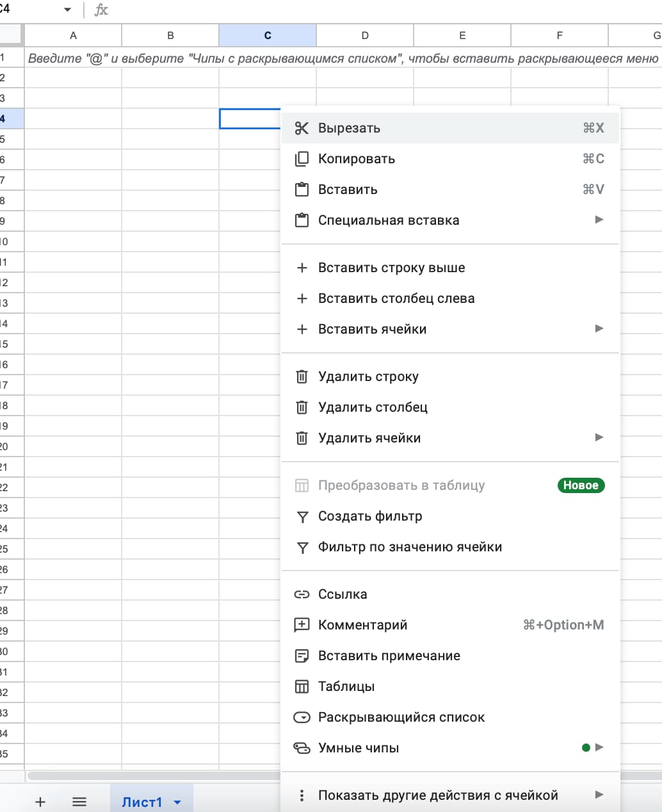
Task: Click the plus icon for Вставить столбец слева
Action: tap(302, 298)
